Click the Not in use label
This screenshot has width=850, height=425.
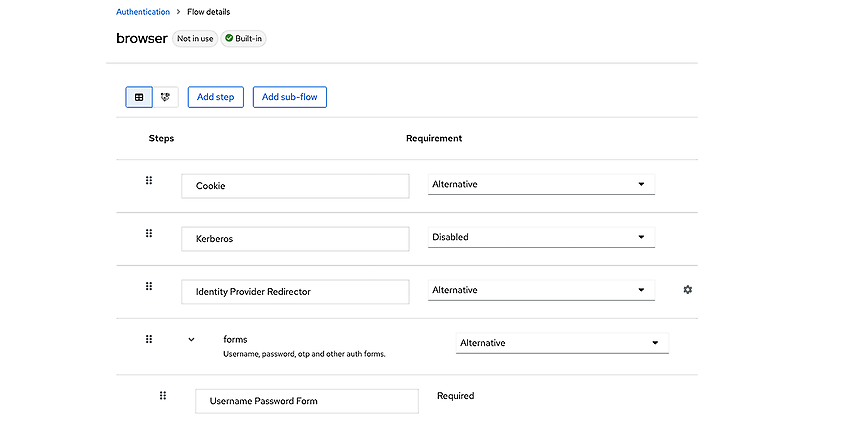[x=195, y=39]
